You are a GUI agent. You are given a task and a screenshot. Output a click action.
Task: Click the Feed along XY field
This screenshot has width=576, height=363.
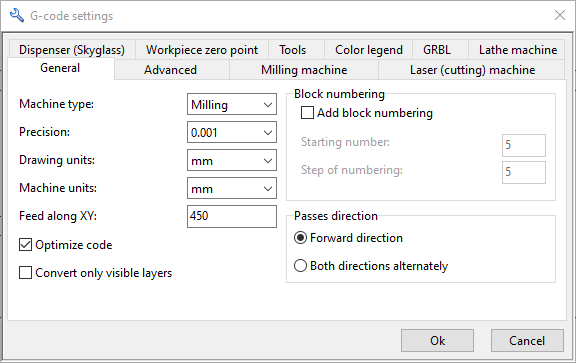pyautogui.click(x=232, y=216)
